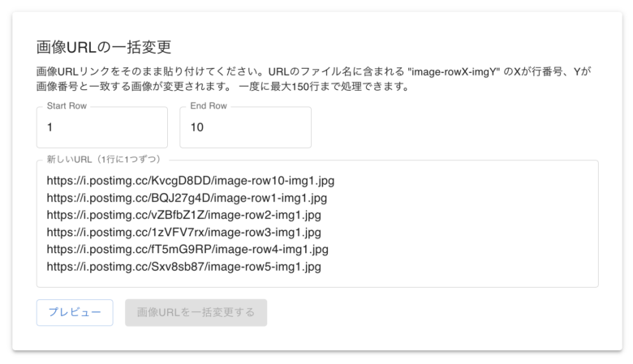Click the Start Row field label

tap(67, 106)
